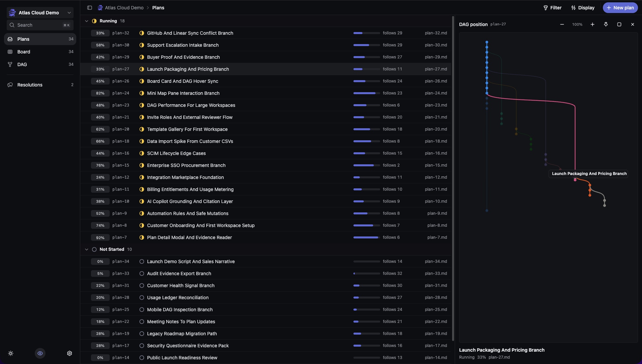Open plan-32.md file link
The image size is (642, 364).
[436, 33]
